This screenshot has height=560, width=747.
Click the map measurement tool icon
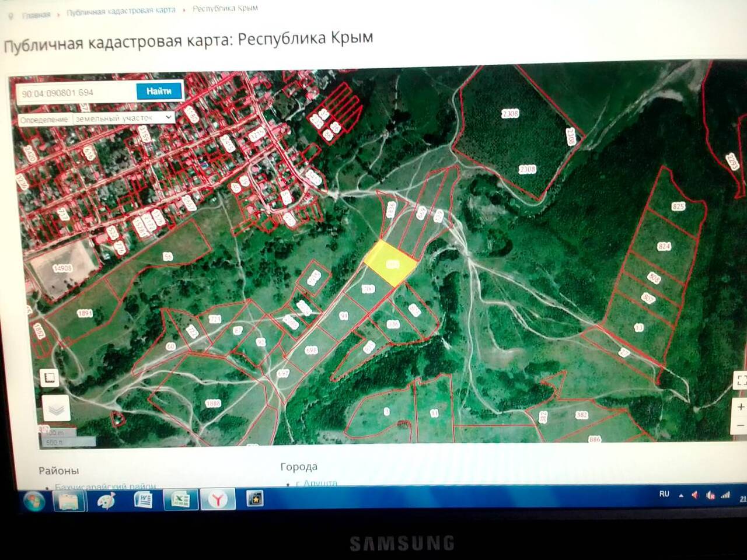[50, 377]
